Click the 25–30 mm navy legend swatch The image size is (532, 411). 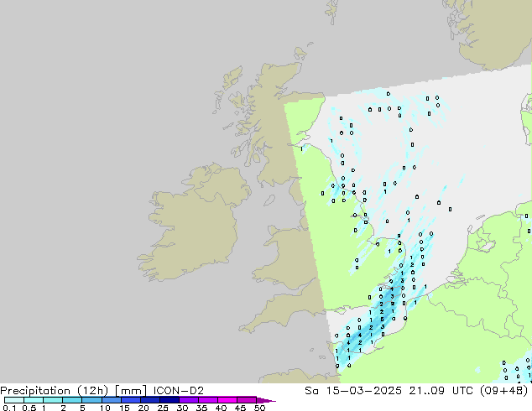pos(170,400)
